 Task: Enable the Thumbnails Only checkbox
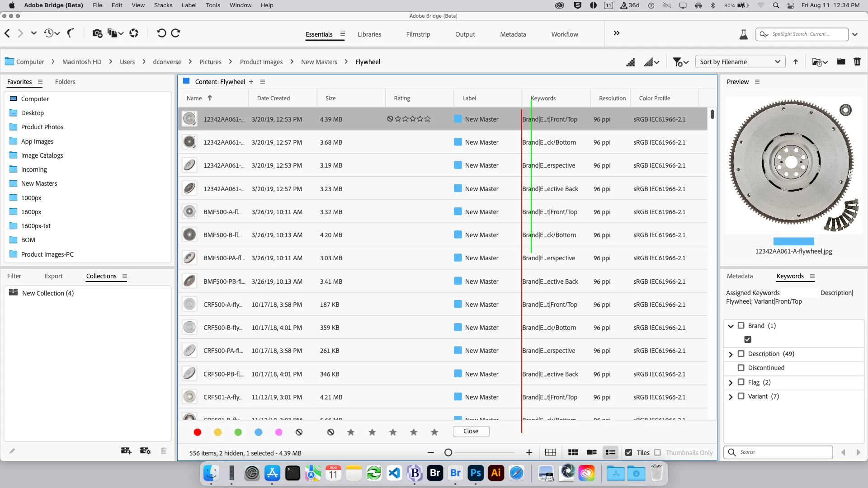coord(657,452)
